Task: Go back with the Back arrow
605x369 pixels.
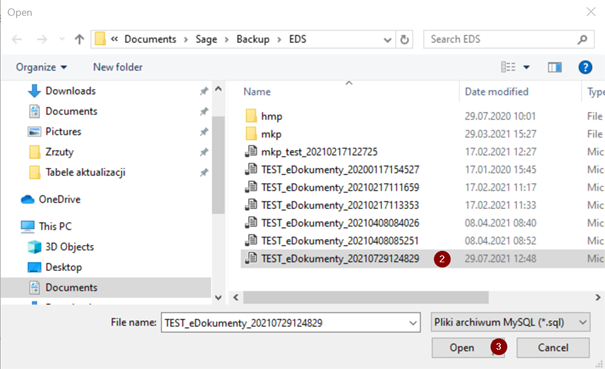Action: pos(17,39)
